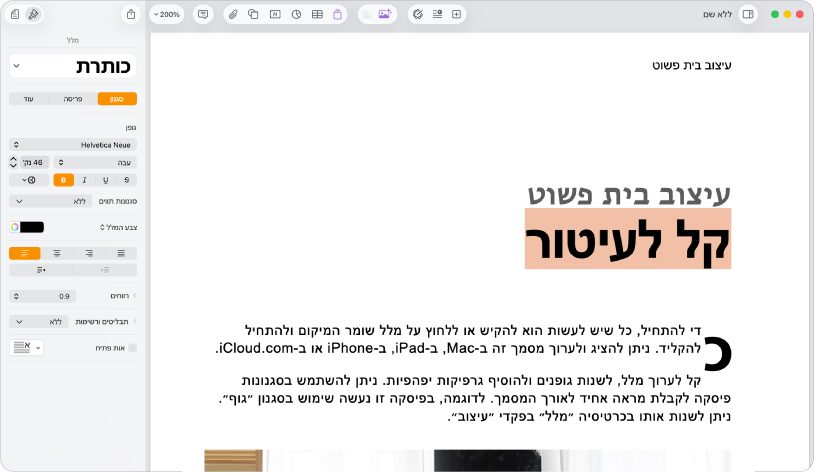This screenshot has width=814, height=473.
Task: Increase font size with stepper up arrow
Action: 13,159
